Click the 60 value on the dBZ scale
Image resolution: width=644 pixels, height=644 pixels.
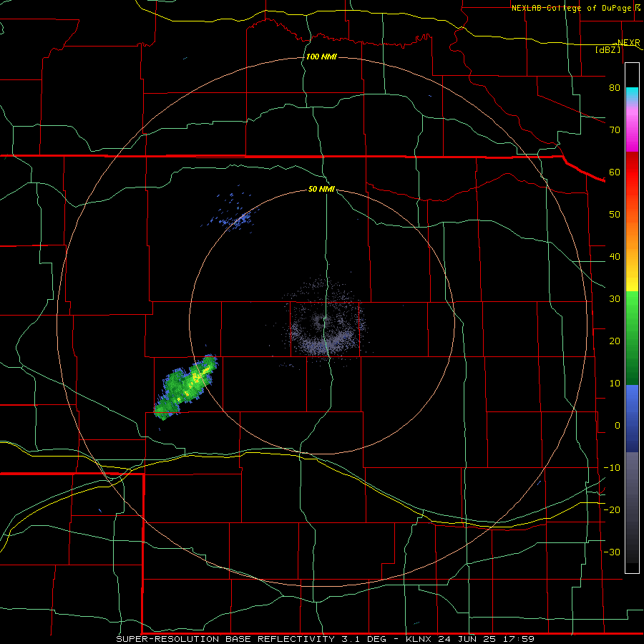click(x=615, y=172)
